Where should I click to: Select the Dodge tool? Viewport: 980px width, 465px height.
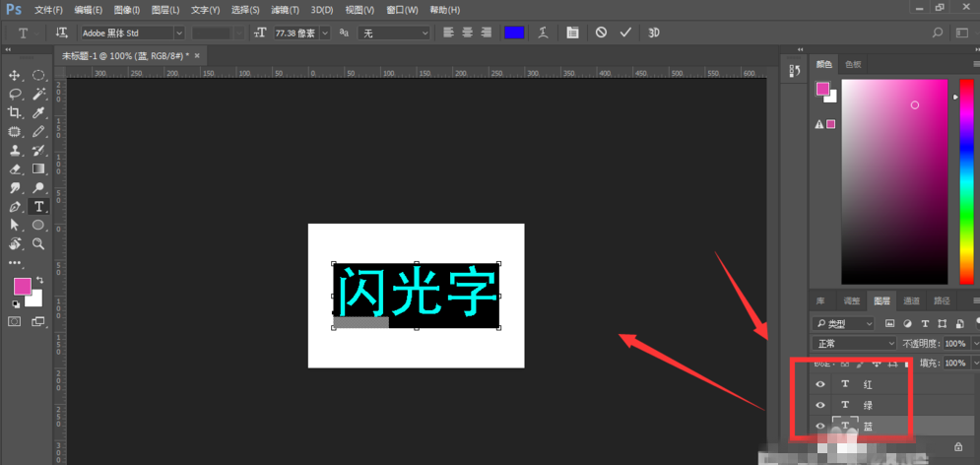pos(38,188)
